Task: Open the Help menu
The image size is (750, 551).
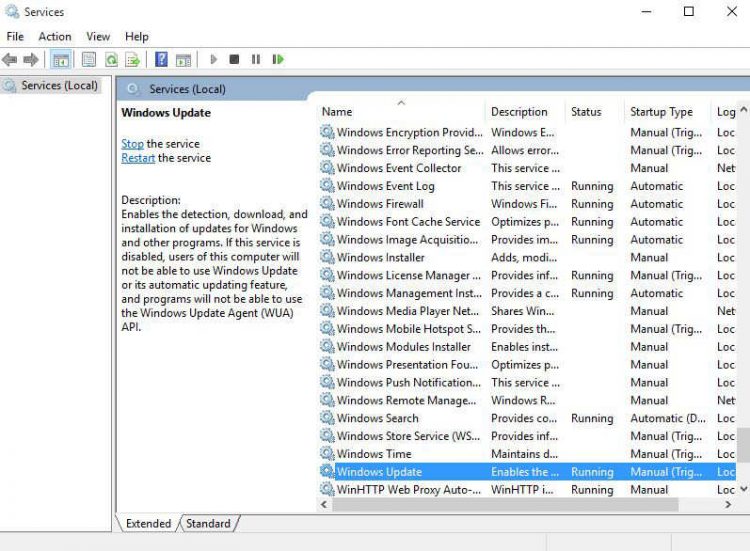Action: (137, 37)
